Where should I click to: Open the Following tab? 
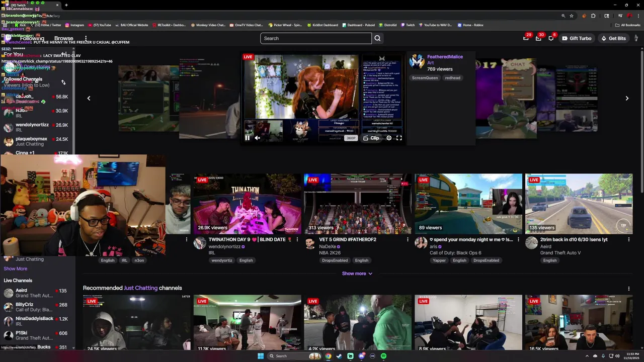pyautogui.click(x=32, y=38)
